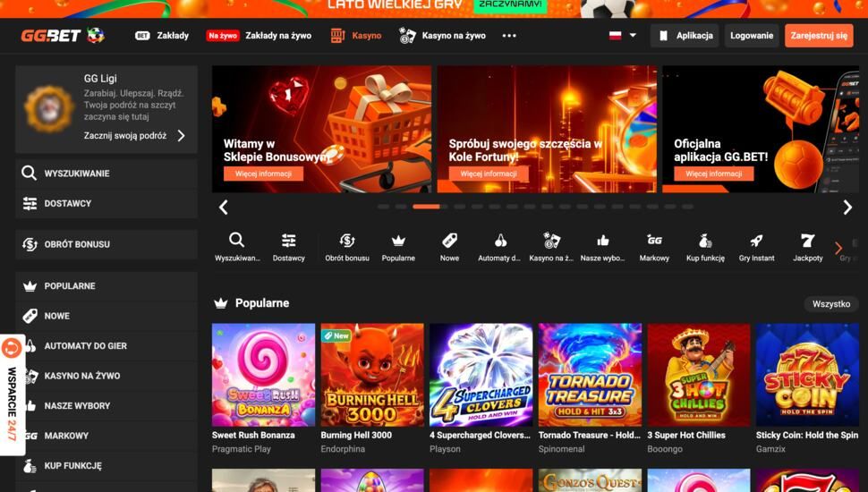Open the Zakłady betting section
868x492 pixels.
tap(162, 36)
